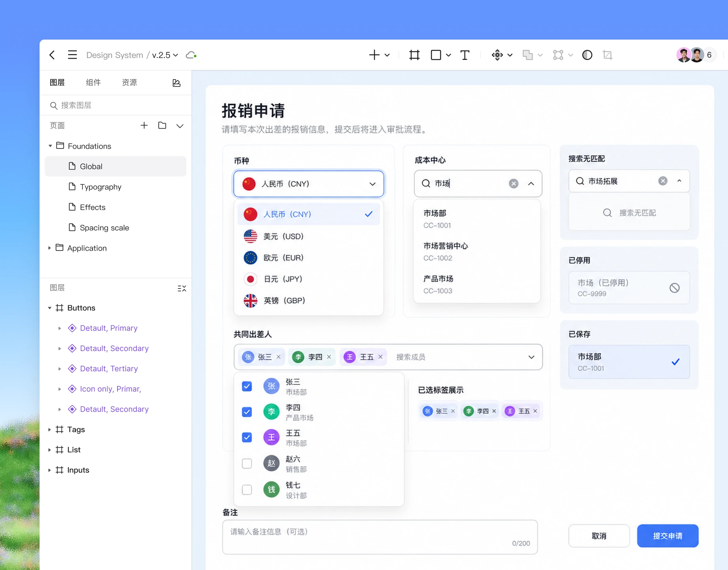Screen dimensions: 728x570
Task: Collapse all layers icon
Action: (182, 289)
